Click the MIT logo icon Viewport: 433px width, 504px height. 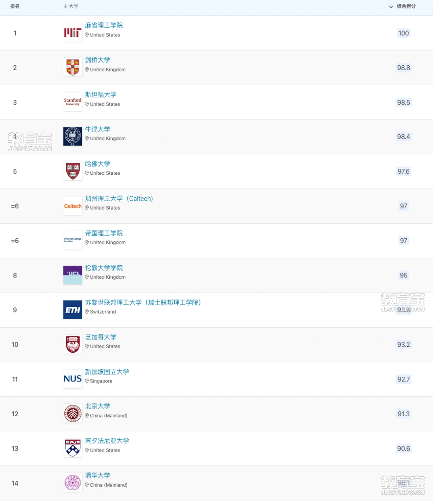click(73, 33)
